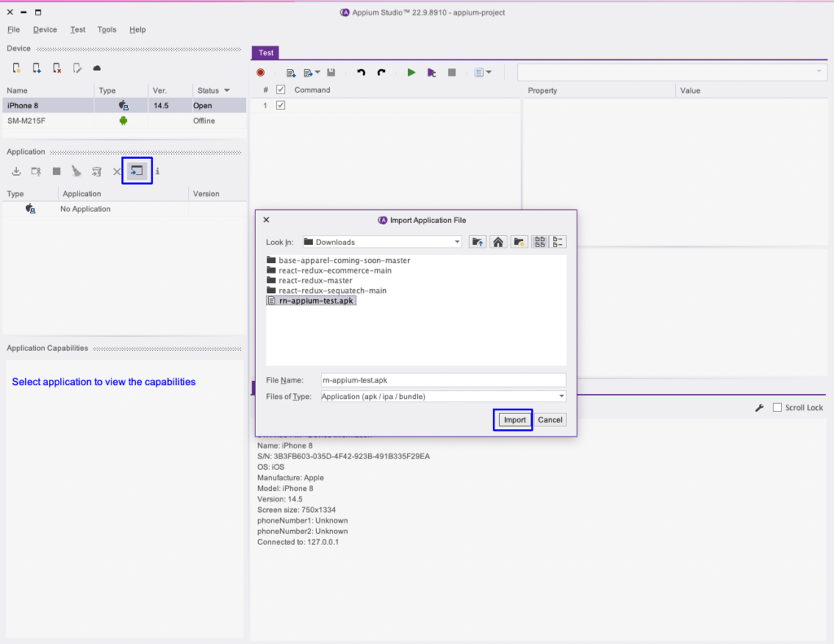The width and height of the screenshot is (834, 644).
Task: Toggle the Command header select-all checkbox
Action: tap(281, 90)
